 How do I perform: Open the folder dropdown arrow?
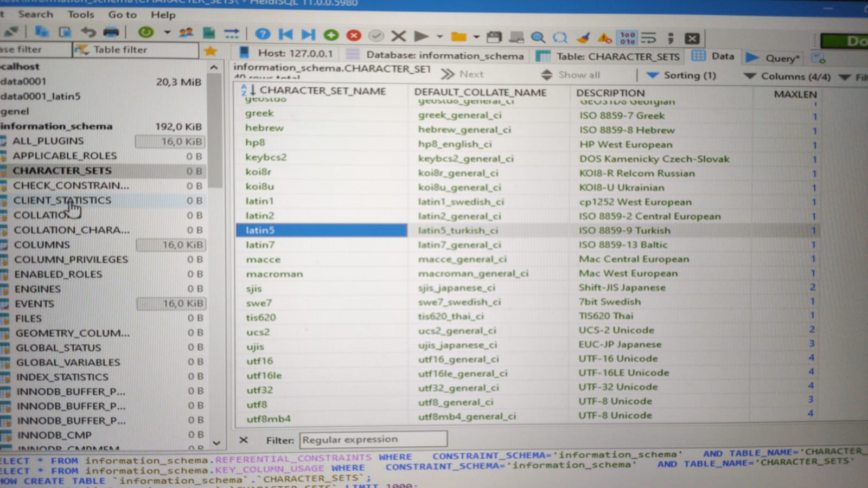tap(476, 37)
